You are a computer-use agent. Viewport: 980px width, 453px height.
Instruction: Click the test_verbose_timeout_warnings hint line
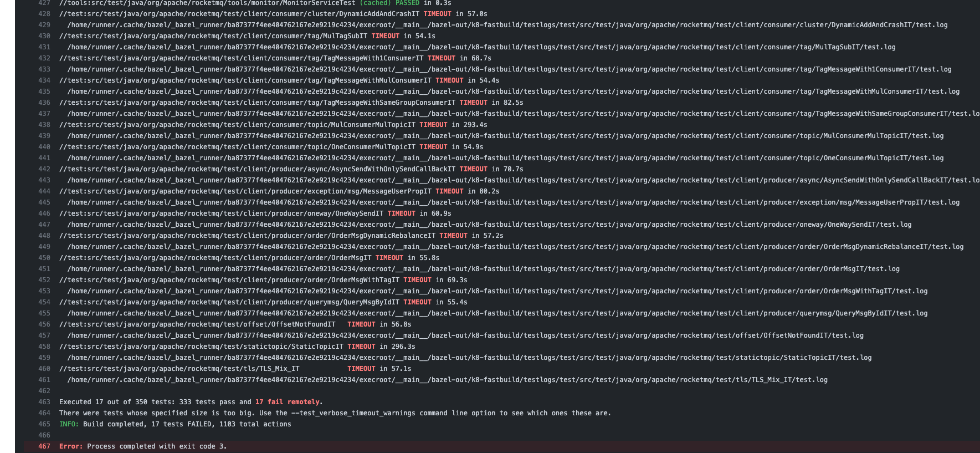[x=335, y=413]
